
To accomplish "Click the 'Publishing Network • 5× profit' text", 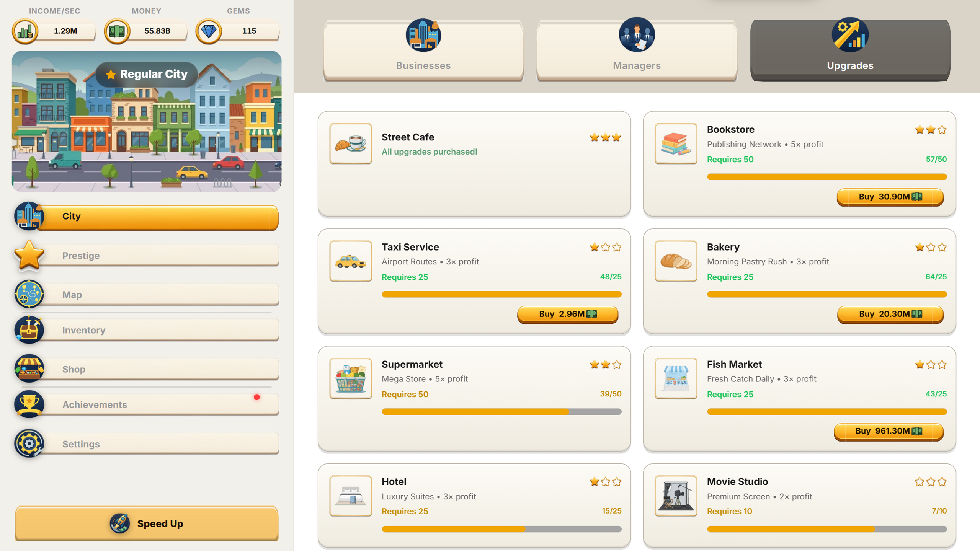I will 765,144.
